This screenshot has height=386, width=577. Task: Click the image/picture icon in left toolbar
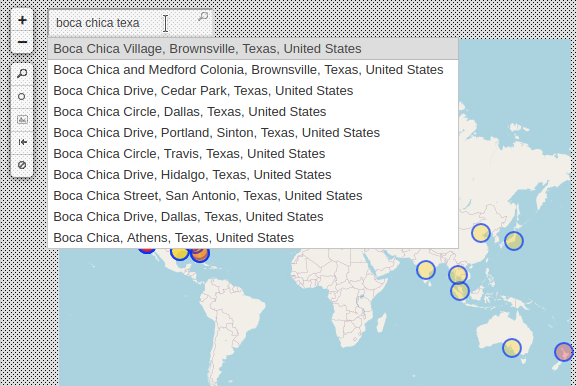[x=22, y=120]
